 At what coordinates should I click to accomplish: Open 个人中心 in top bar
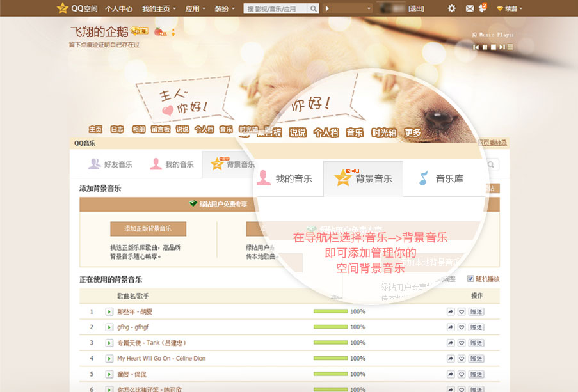118,8
